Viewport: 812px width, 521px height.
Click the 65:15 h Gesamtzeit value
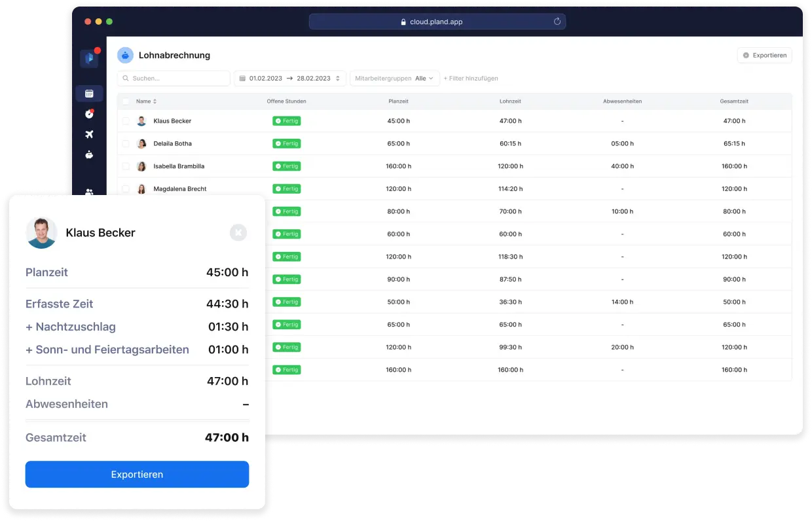click(734, 143)
